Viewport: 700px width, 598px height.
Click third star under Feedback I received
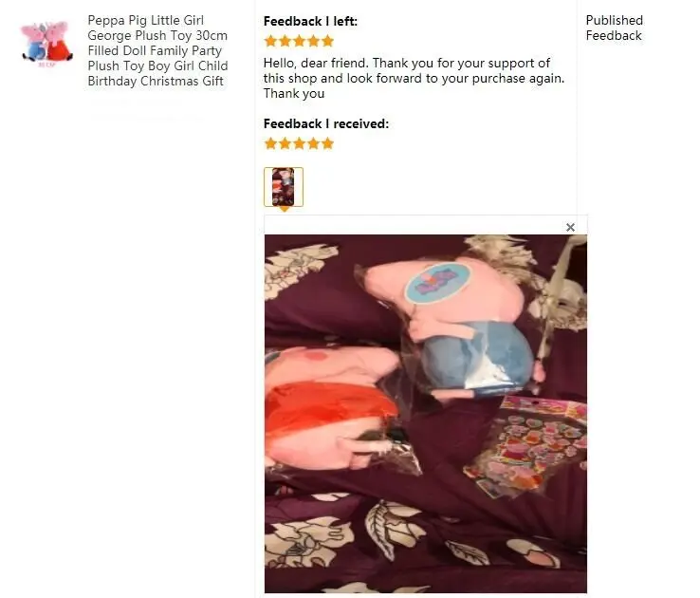pos(299,143)
